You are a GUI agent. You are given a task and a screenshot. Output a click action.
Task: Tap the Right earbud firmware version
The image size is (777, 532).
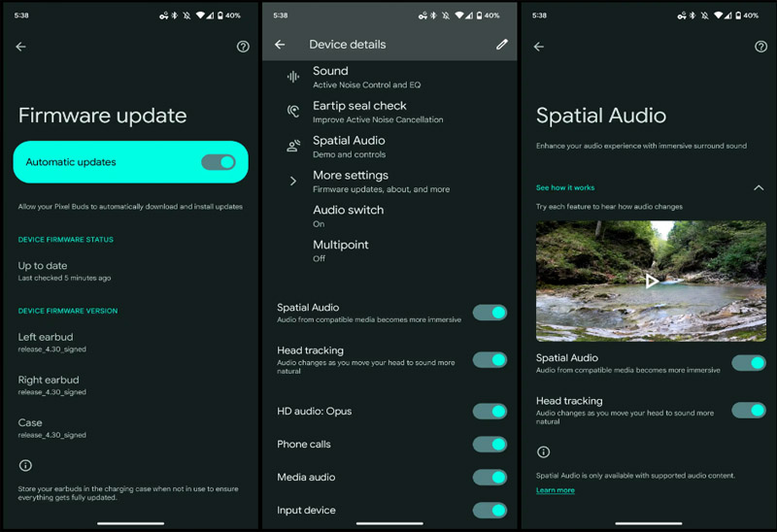pos(52,385)
